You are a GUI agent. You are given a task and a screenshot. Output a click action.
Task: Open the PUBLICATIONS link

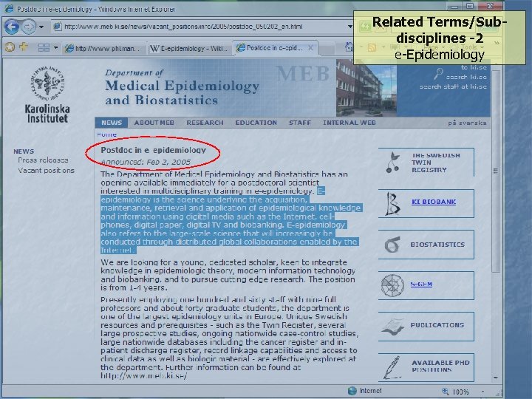[437, 325]
